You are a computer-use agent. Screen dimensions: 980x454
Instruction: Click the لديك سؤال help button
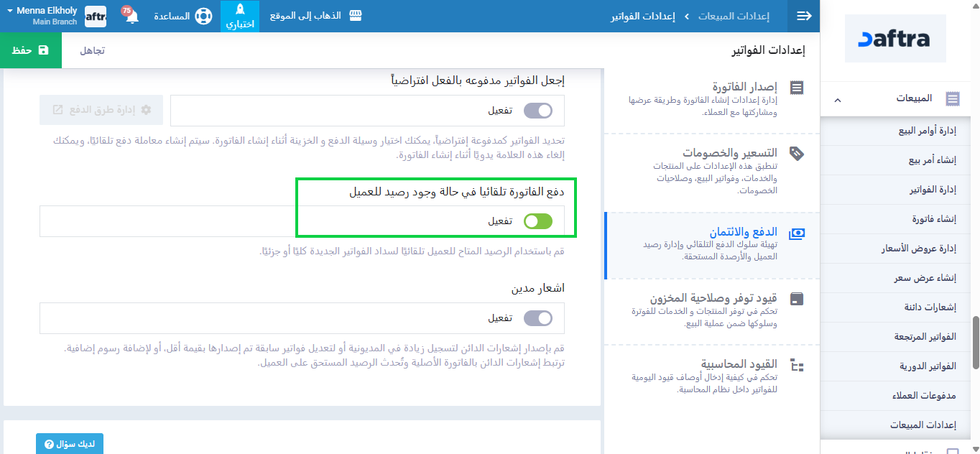pos(70,444)
